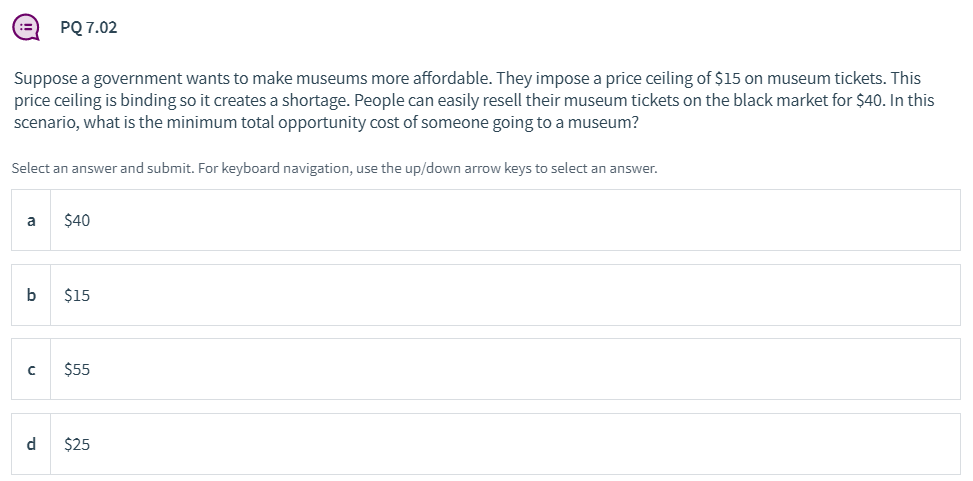Click the museum question paragraph
The height and width of the screenshot is (481, 973).
tap(474, 101)
